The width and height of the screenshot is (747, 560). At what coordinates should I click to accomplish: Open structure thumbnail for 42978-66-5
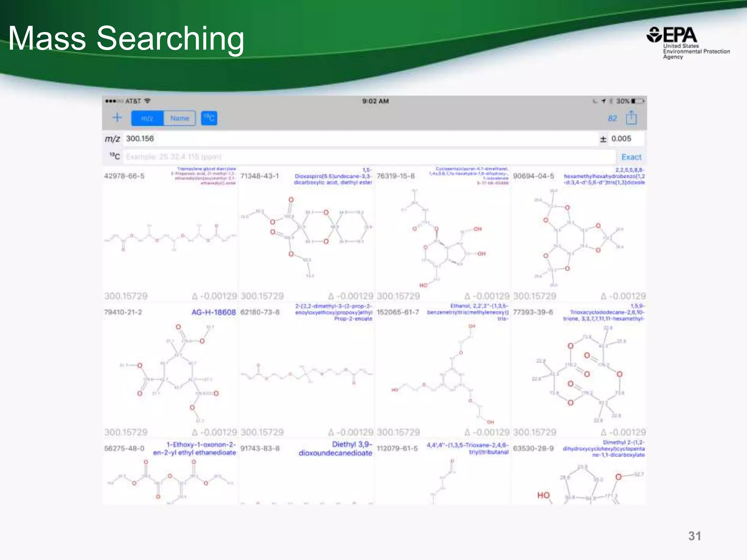pos(170,237)
